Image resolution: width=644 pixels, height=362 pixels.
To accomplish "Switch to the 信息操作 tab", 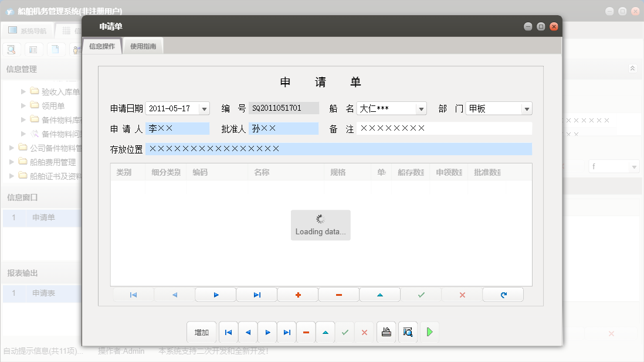I will (101, 45).
